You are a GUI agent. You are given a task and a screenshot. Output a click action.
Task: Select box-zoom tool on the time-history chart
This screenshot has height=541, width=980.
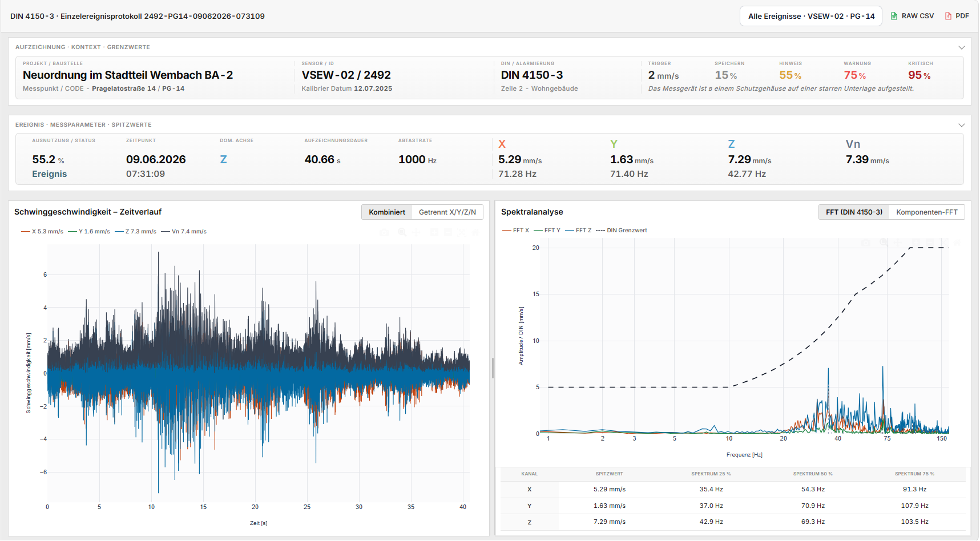(x=402, y=232)
